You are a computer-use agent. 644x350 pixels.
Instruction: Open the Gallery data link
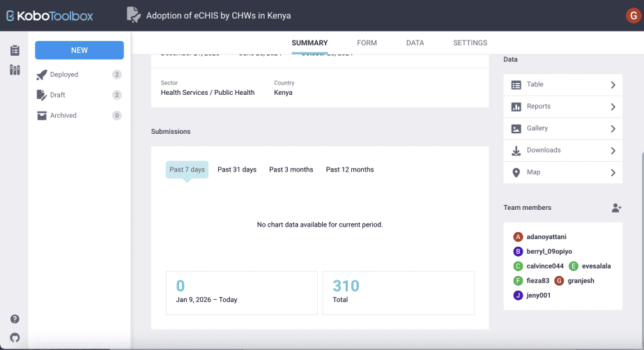click(x=537, y=128)
